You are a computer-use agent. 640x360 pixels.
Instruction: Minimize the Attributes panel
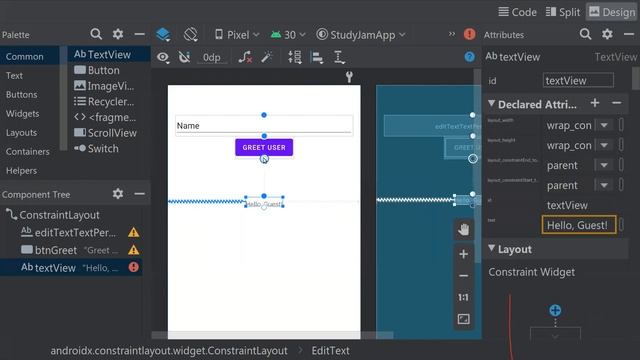[629, 34]
